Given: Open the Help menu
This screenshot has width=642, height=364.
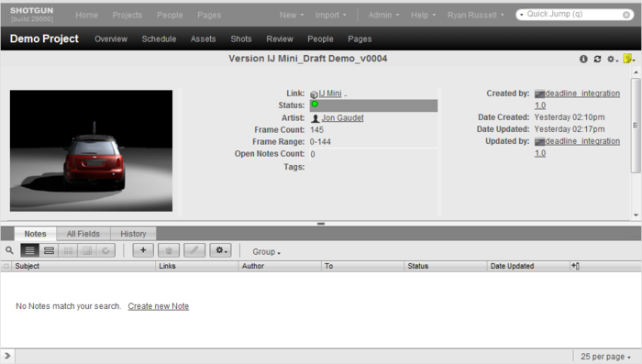Looking at the screenshot, I should click(423, 16).
